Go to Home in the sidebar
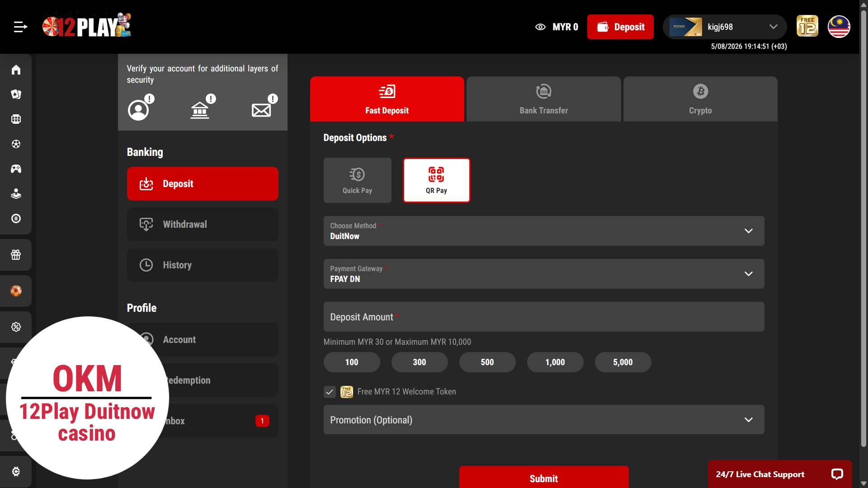Viewport: 868px width, 488px height. tap(16, 70)
